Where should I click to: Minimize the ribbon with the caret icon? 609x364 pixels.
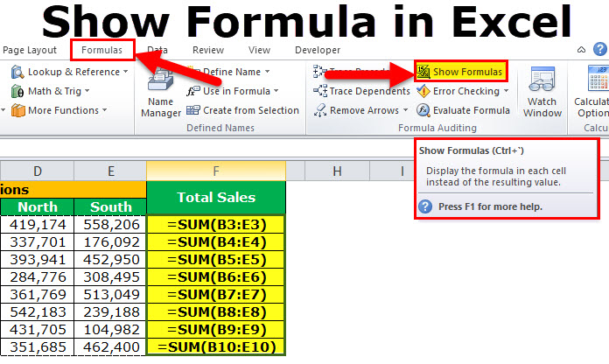[x=581, y=50]
